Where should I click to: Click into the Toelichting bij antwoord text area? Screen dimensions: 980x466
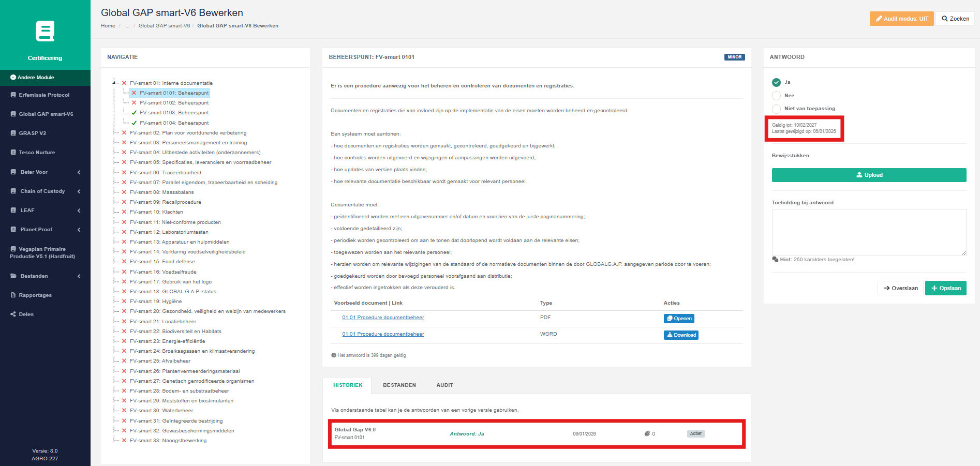point(869,232)
